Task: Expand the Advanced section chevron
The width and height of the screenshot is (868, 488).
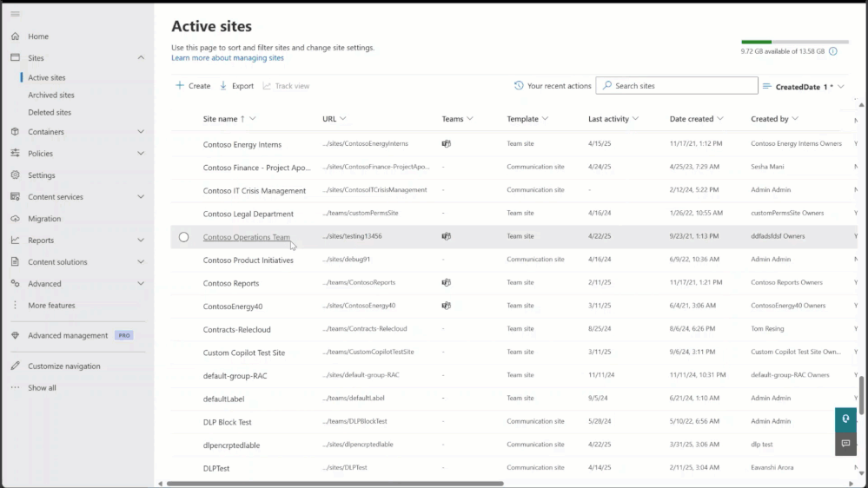Action: [x=141, y=283]
